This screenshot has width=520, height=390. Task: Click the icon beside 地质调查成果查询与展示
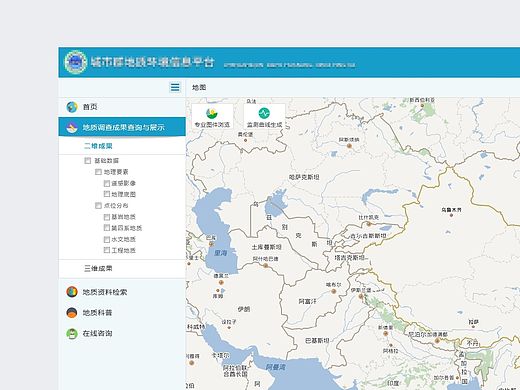click(x=72, y=127)
